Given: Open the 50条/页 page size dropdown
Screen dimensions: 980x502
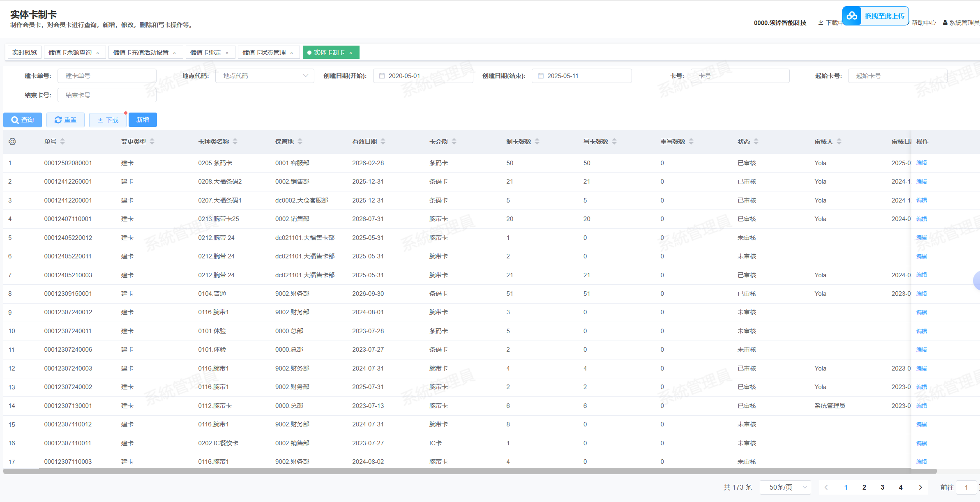Looking at the screenshot, I should click(x=785, y=487).
